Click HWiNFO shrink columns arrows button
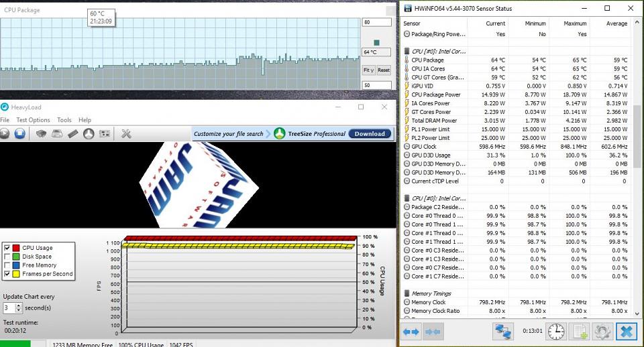This screenshot has width=644, height=347. point(433,332)
